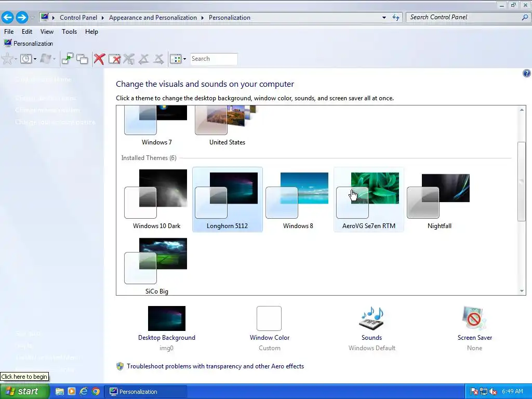Viewport: 532px width, 399px height.
Task: Open Troubleshoot problems with transparency link
Action: click(x=215, y=366)
